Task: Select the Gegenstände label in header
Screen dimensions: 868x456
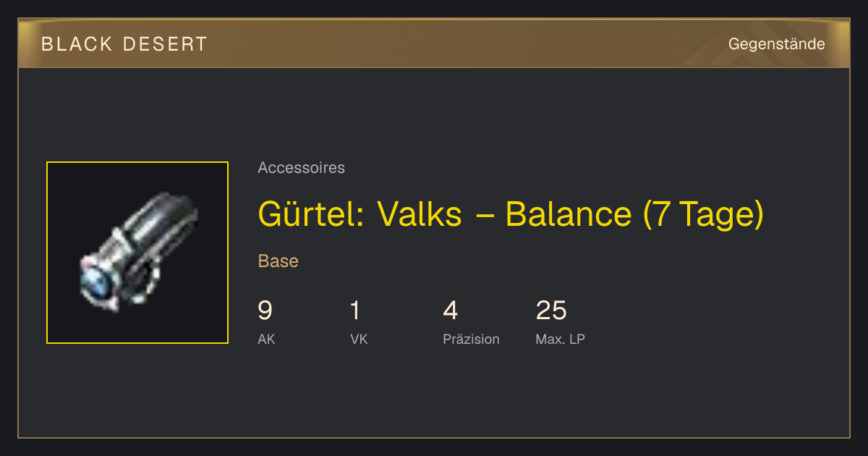Action: [x=776, y=44]
